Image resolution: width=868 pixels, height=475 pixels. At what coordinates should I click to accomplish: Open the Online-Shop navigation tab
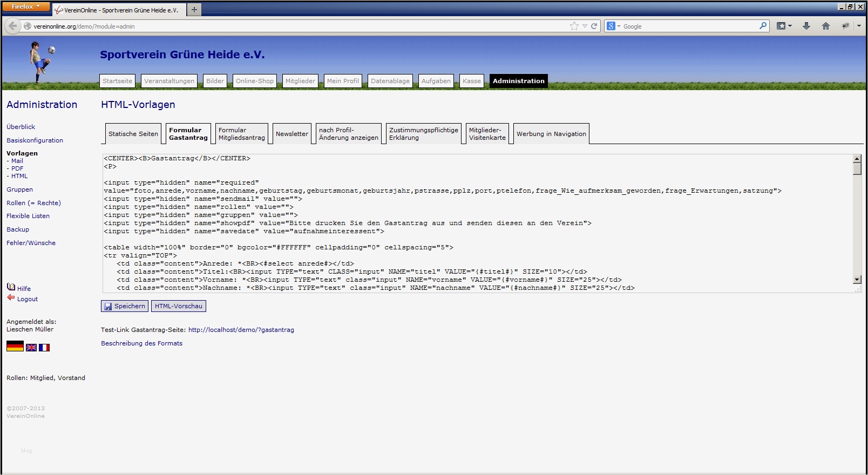tap(255, 81)
